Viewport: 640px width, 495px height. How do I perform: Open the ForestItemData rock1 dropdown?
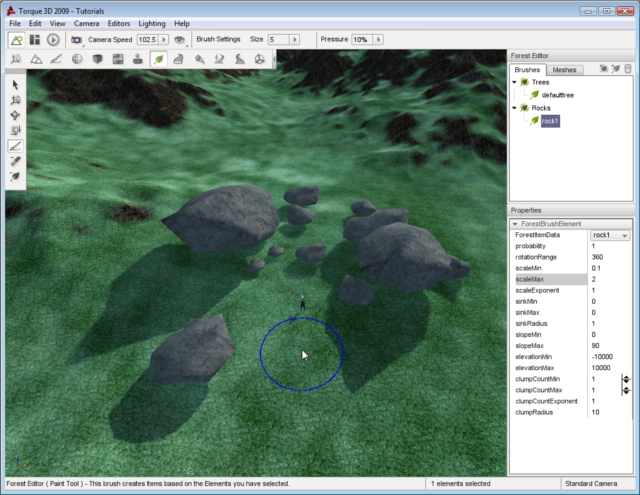pos(625,235)
